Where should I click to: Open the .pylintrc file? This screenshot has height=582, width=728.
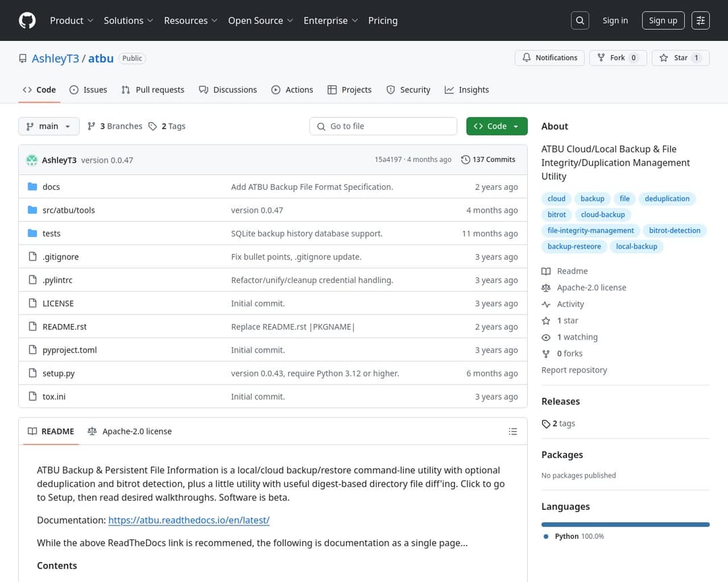pyautogui.click(x=57, y=280)
